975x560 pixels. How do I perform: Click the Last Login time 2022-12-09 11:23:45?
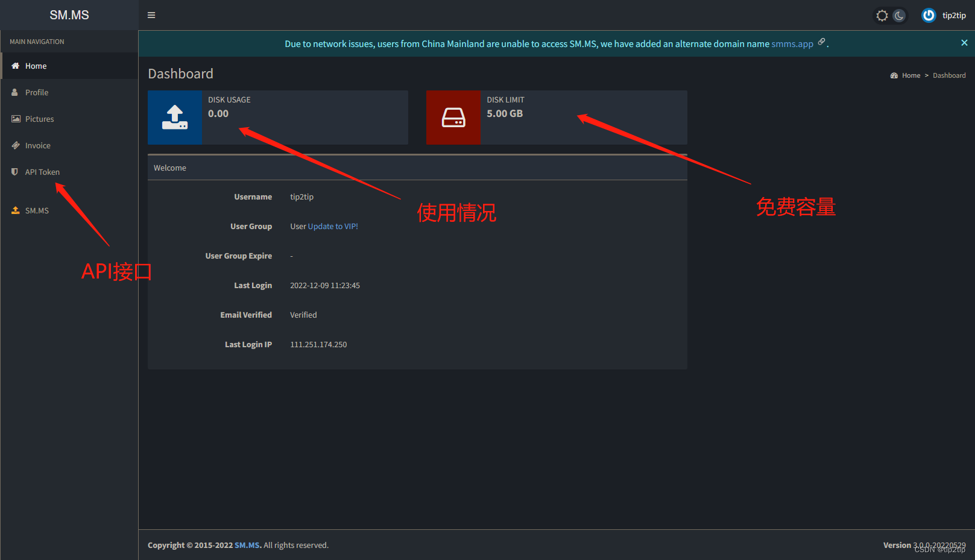325,286
